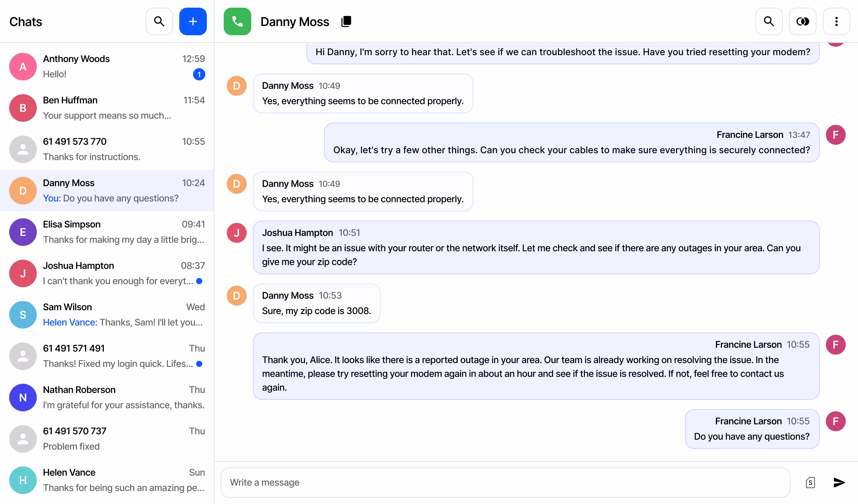The width and height of the screenshot is (858, 504).
Task: Click message 'Sure, my zip code is 3008.'
Action: 317,303
